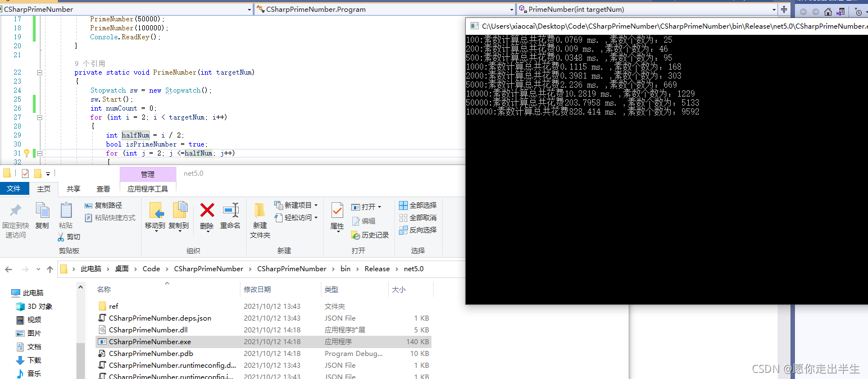
Task: Select CSharpPrimeNumber.exe file
Action: [263, 342]
